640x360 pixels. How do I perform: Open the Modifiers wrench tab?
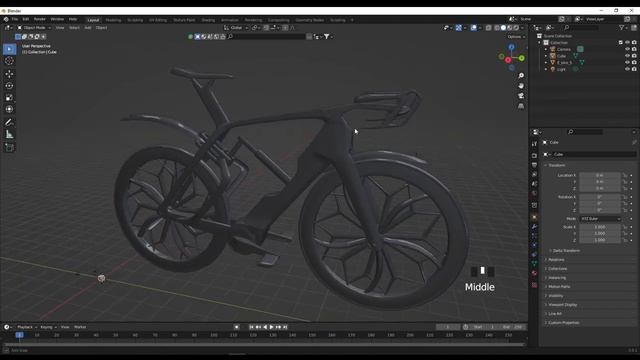(534, 227)
